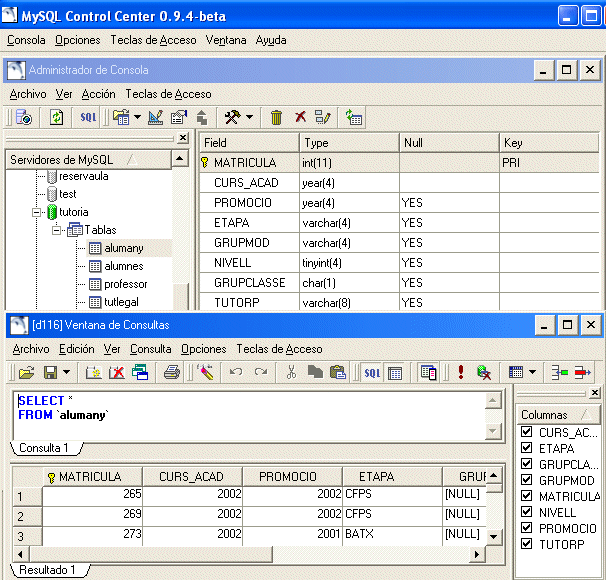The image size is (606, 580).
Task: Uncheck the MATRICULA column checkbox
Action: (x=526, y=496)
